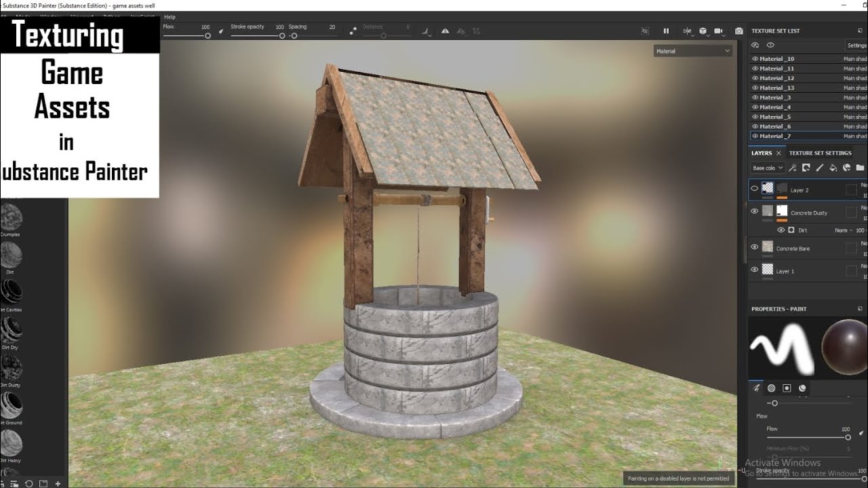This screenshot has width=868, height=488.
Task: Select the Stencil properties square icon
Action: [787, 388]
